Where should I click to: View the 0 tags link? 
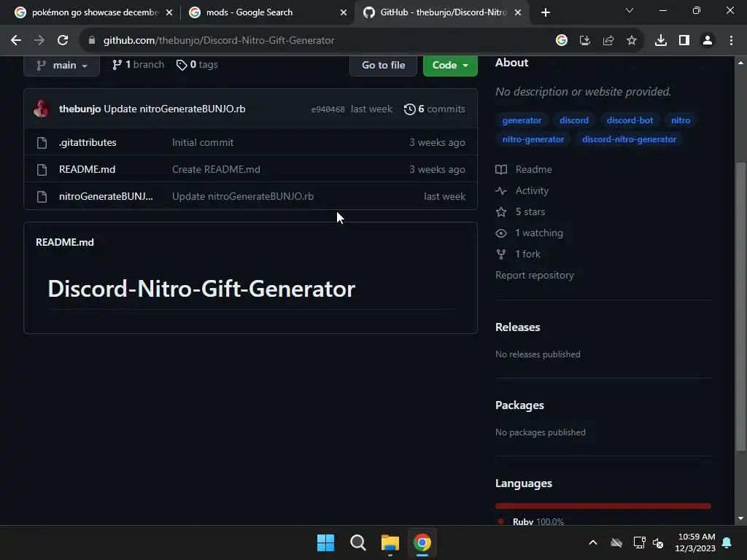(197, 65)
